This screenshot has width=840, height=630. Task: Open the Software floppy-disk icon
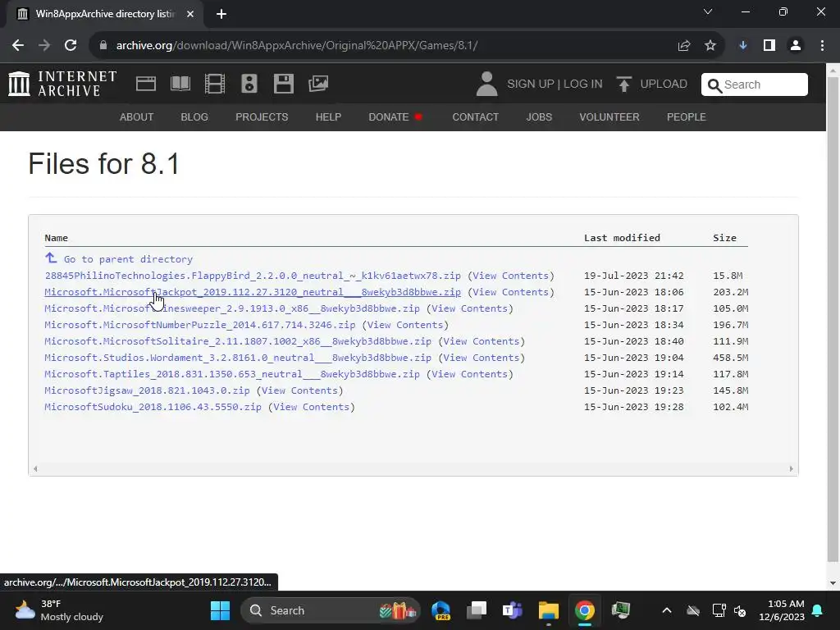tap(283, 84)
